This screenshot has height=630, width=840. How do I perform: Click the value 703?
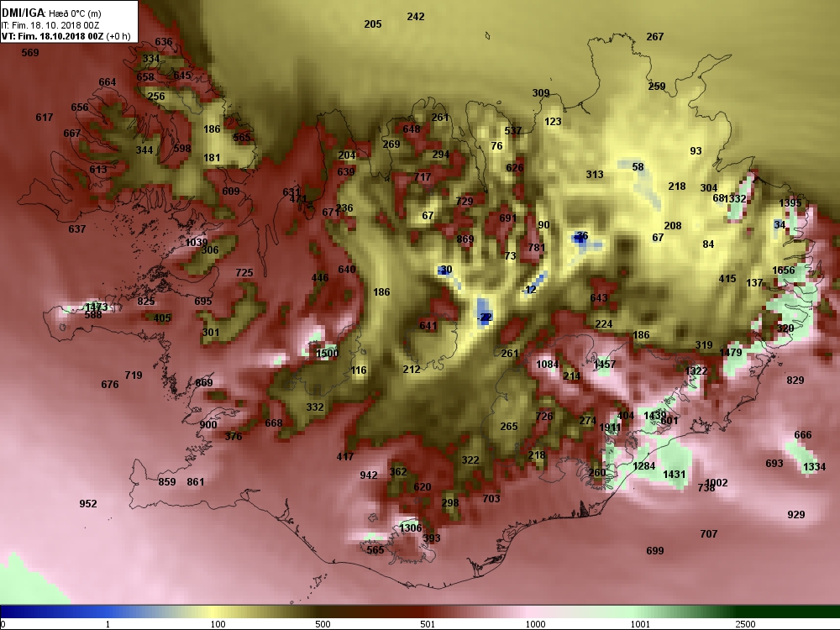(491, 499)
